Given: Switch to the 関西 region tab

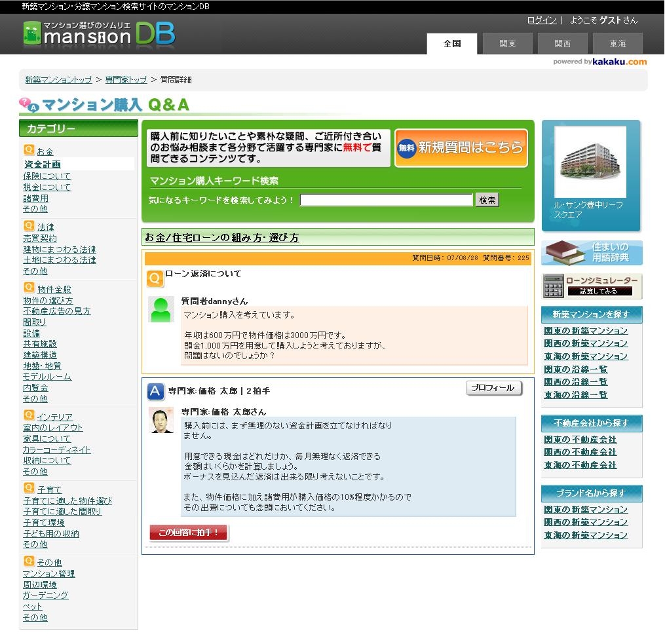Looking at the screenshot, I should (x=562, y=44).
